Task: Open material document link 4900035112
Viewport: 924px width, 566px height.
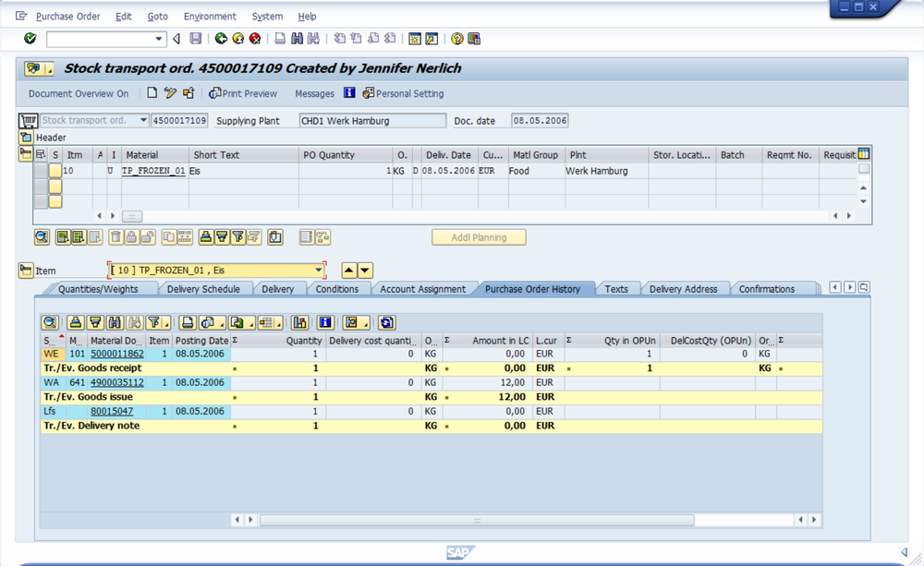Action: (x=117, y=382)
